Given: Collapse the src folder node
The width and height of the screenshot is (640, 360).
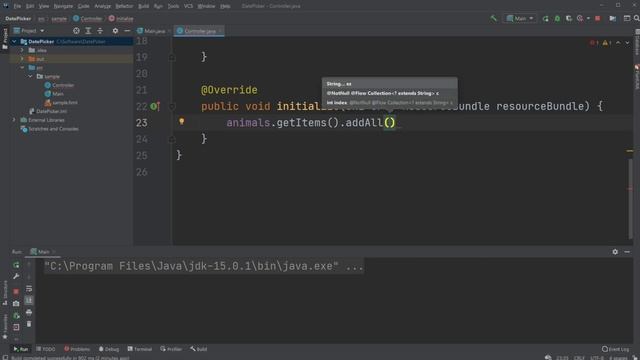Looking at the screenshot, I should [22, 68].
